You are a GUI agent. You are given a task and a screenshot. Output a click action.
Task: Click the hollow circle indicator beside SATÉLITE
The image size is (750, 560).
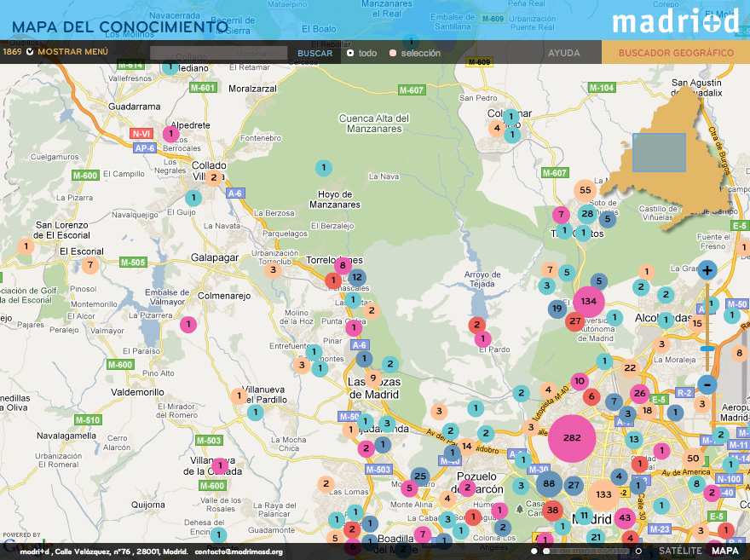point(638,551)
